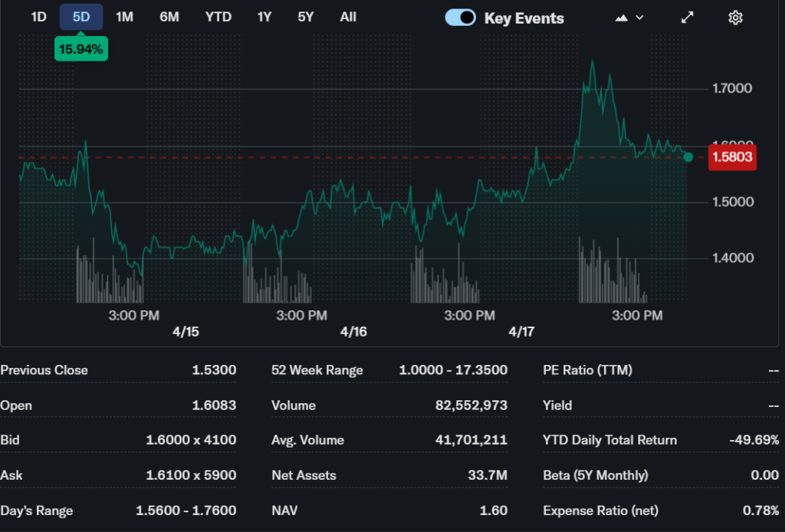Open chart type dropdown chevron
Viewport: 785px width, 532px height.
tap(640, 18)
